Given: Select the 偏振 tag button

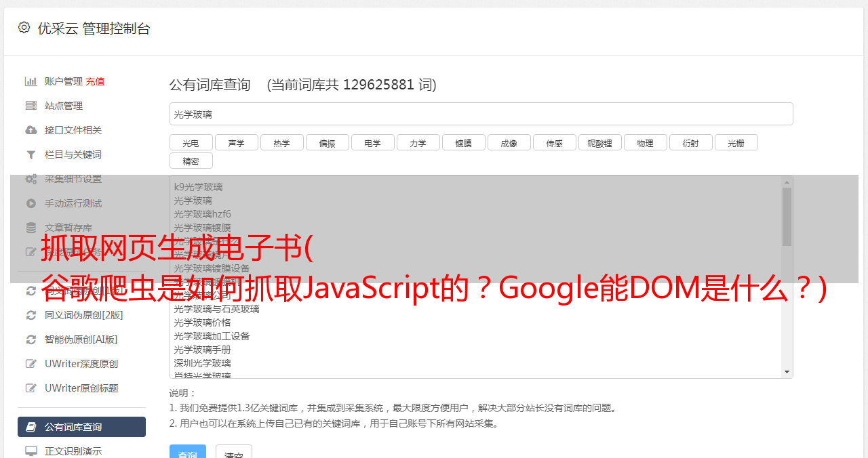Looking at the screenshot, I should (x=327, y=143).
